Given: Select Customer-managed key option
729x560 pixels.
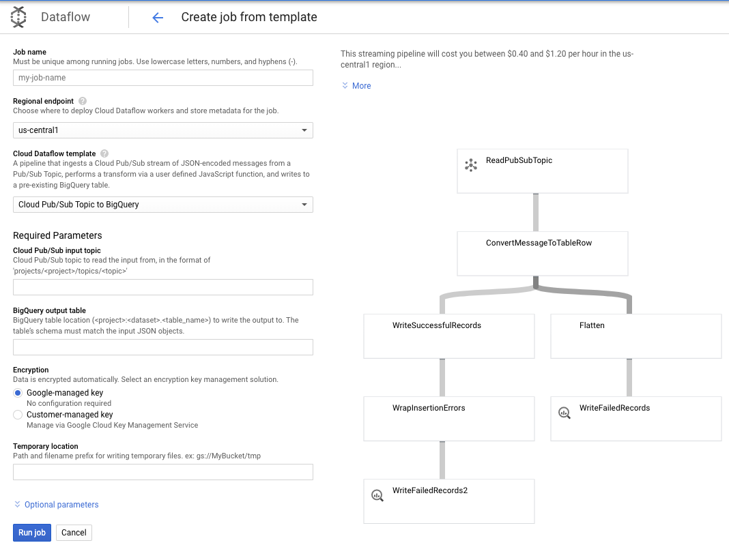Looking at the screenshot, I should click(x=18, y=415).
